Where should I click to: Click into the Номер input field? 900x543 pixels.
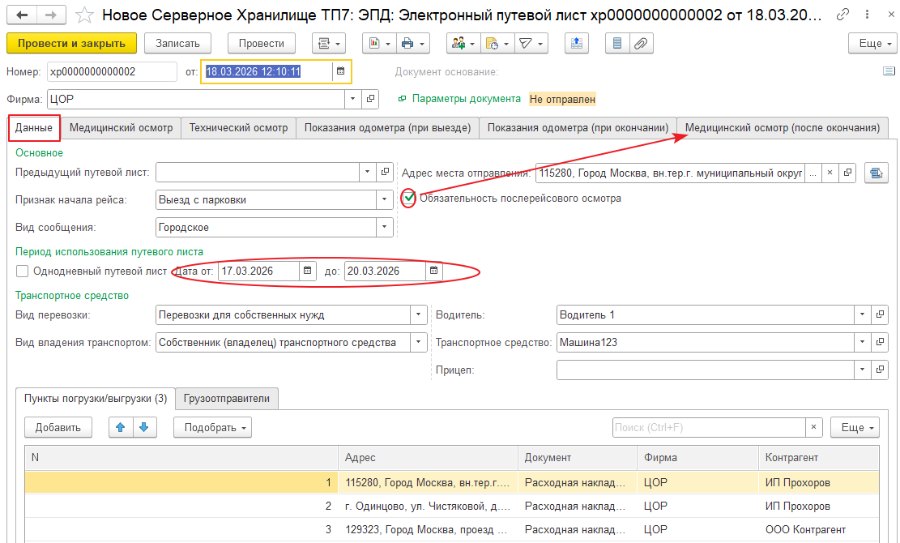click(x=112, y=72)
